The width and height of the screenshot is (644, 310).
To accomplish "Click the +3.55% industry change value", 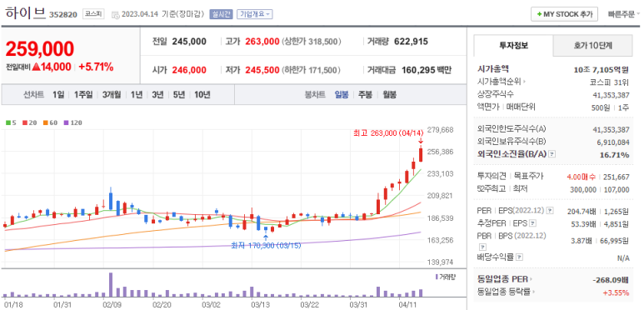I will coord(616,292).
